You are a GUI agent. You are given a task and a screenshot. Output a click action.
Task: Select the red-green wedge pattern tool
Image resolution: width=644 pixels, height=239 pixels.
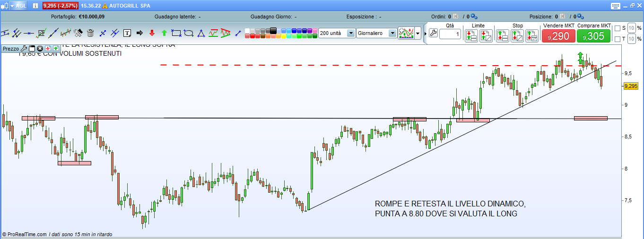point(226,33)
